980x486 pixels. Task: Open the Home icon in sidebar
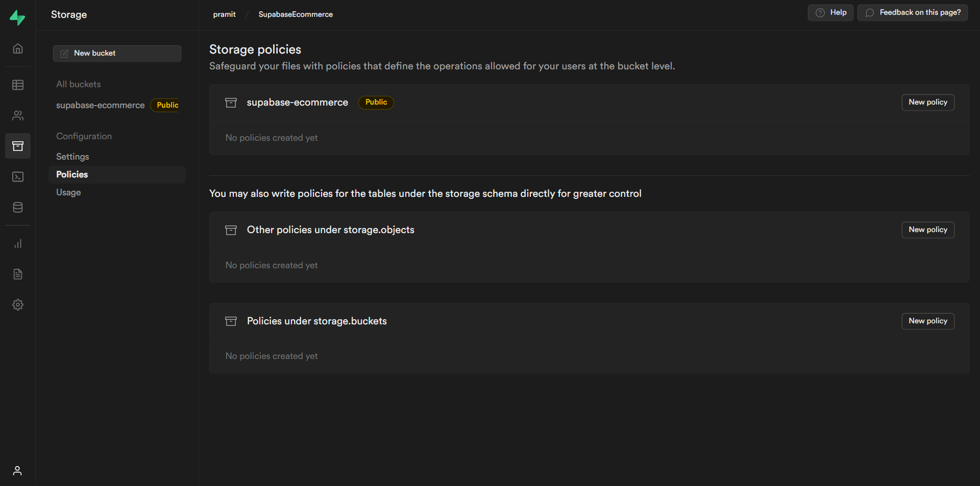tap(18, 49)
